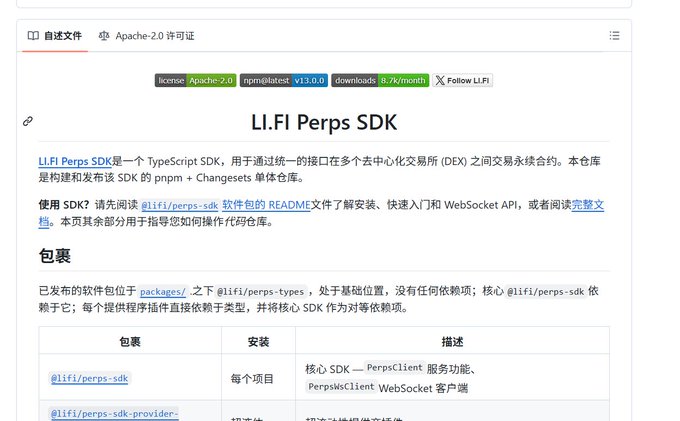Open the downloads 8.7k/month badge
Viewport: 680px width, 421px height.
click(x=380, y=80)
